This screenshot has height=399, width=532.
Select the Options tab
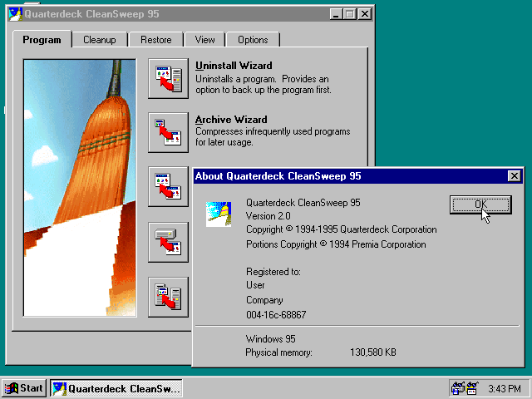(253, 40)
